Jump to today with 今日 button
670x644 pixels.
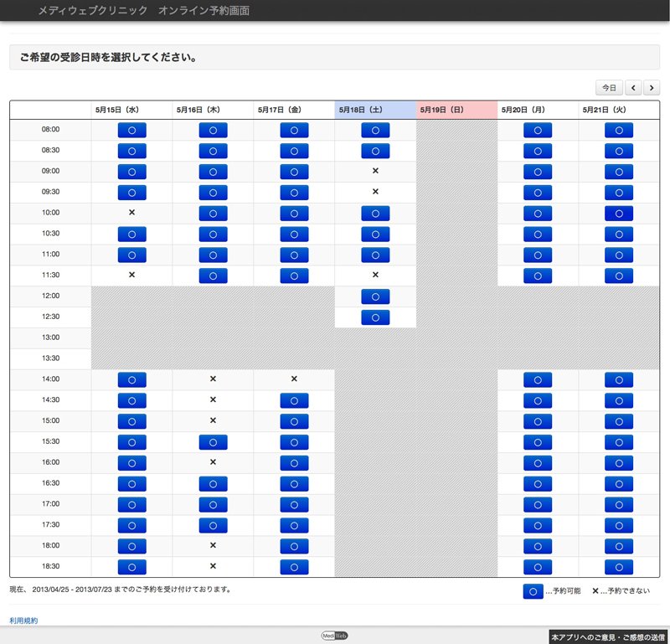[609, 88]
